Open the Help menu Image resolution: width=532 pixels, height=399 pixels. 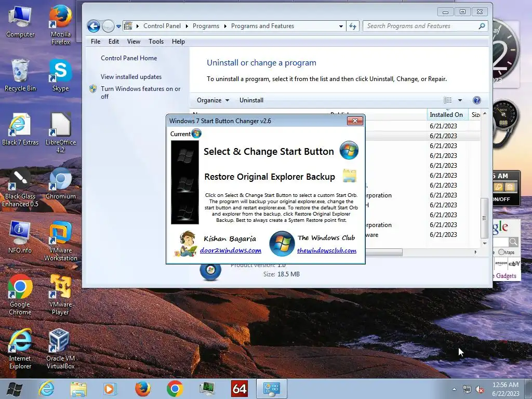coord(178,42)
